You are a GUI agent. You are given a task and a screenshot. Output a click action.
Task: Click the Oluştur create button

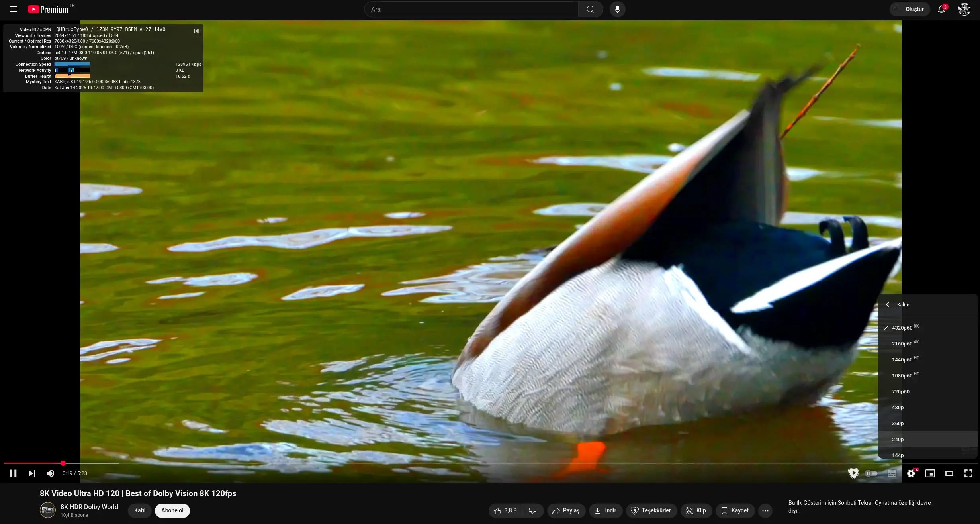(910, 9)
